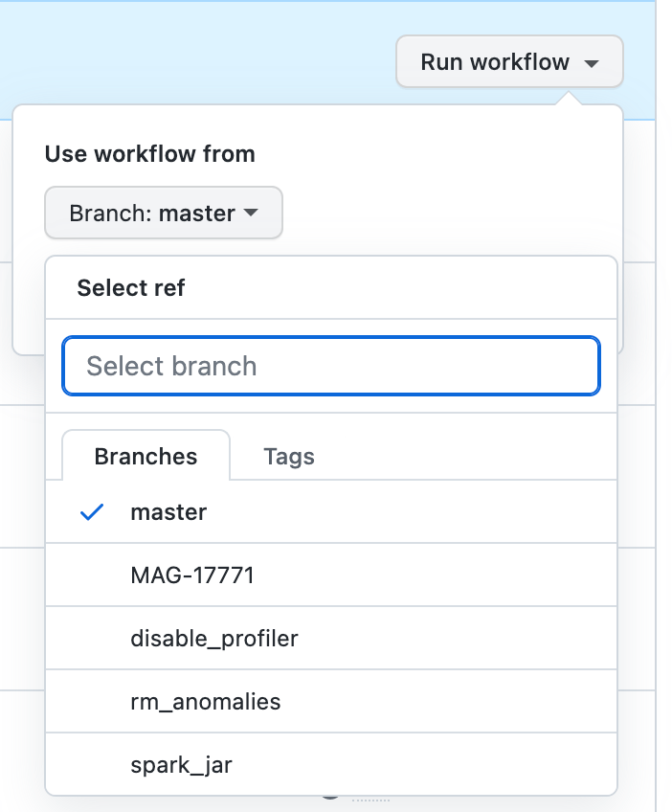Open the Run workflow dropdown button
This screenshot has width=672, height=812.
pyautogui.click(x=509, y=61)
